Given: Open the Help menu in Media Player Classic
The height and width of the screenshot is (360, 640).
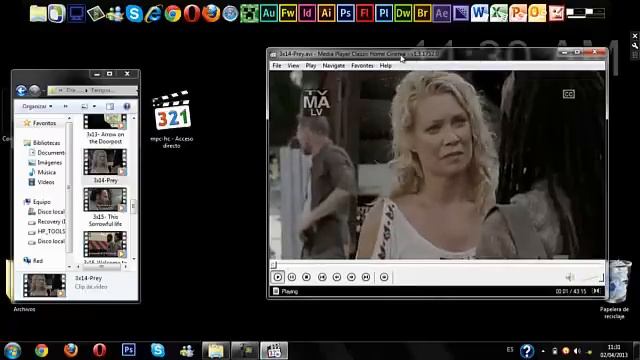Looking at the screenshot, I should (x=385, y=65).
